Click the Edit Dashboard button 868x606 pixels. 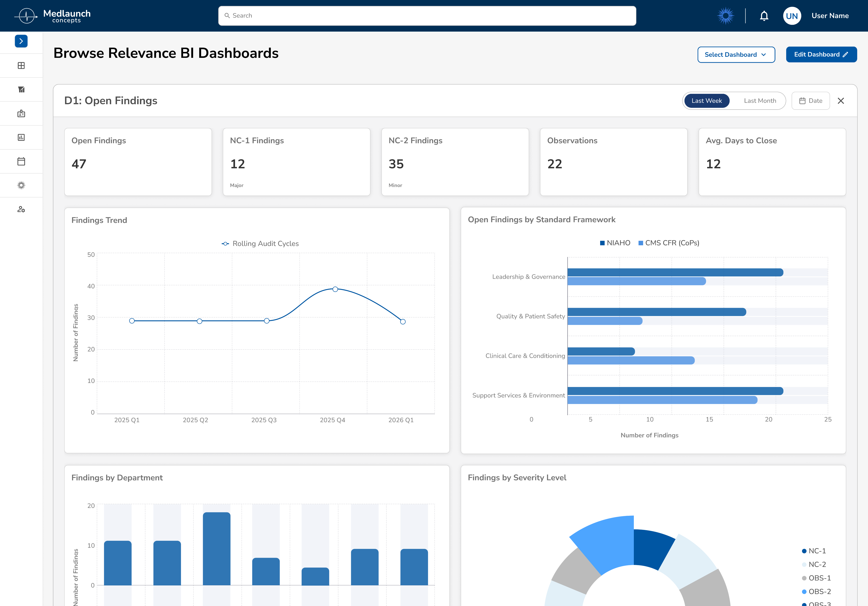[821, 55]
